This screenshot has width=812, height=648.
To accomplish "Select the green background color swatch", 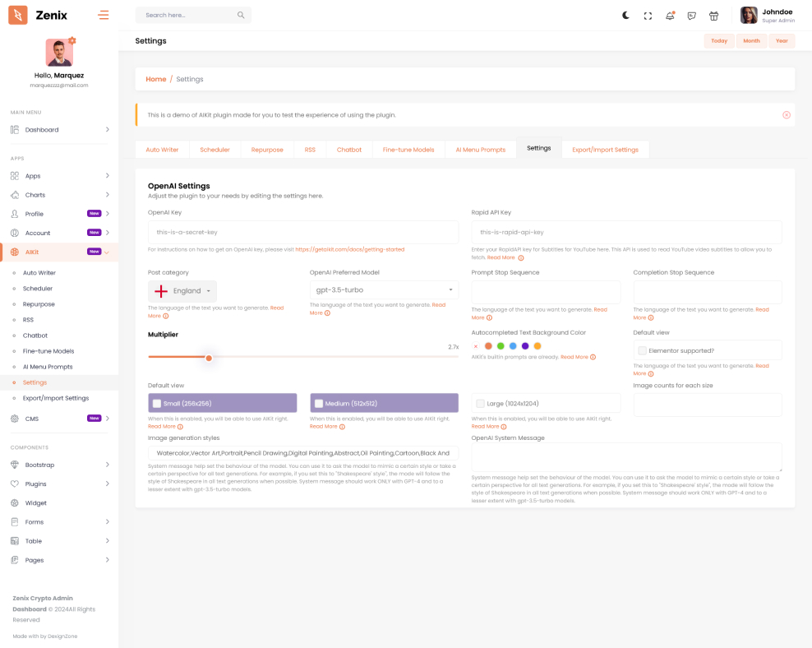I will pyautogui.click(x=501, y=346).
